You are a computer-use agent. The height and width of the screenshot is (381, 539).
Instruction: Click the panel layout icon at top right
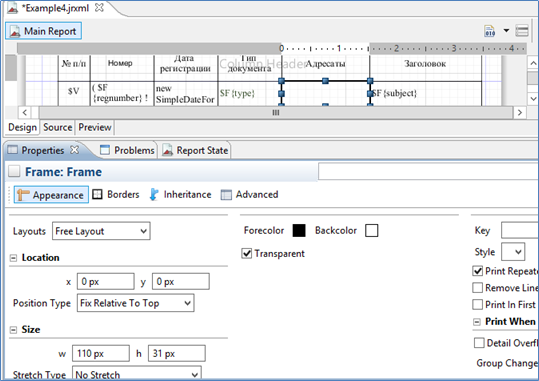(522, 31)
